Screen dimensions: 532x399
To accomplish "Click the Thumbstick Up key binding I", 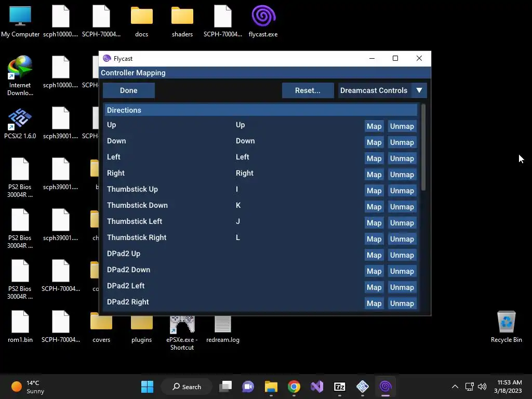I will (x=237, y=189).
